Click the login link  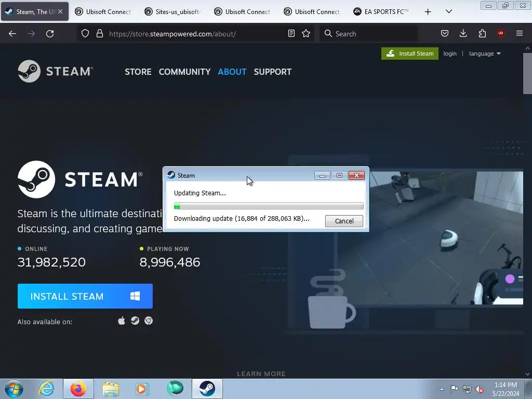click(x=449, y=54)
